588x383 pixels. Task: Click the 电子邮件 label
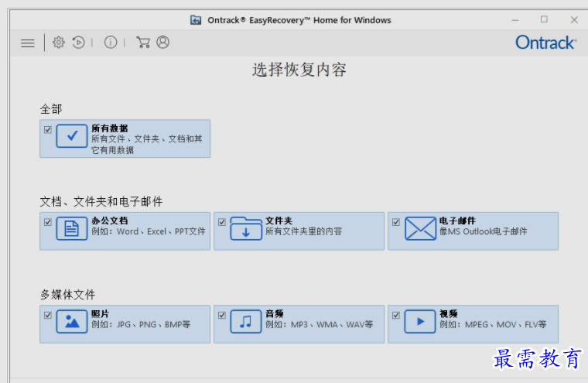tap(457, 221)
